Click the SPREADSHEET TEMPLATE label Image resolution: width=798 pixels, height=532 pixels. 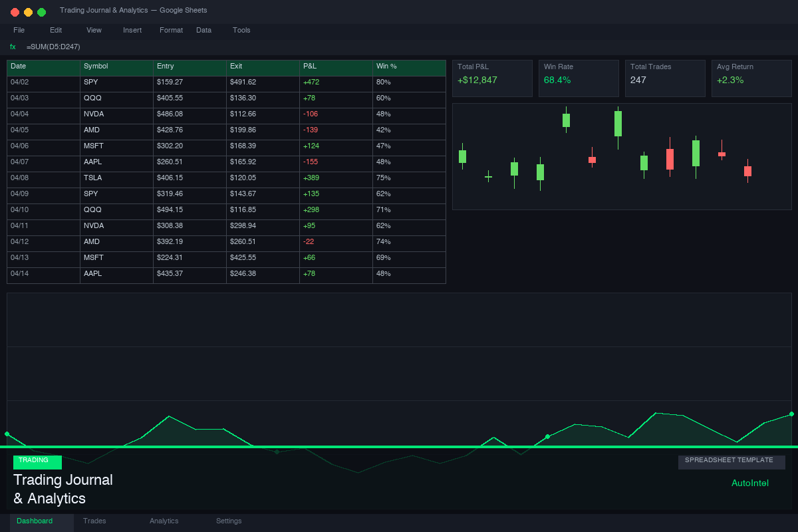pyautogui.click(x=731, y=462)
